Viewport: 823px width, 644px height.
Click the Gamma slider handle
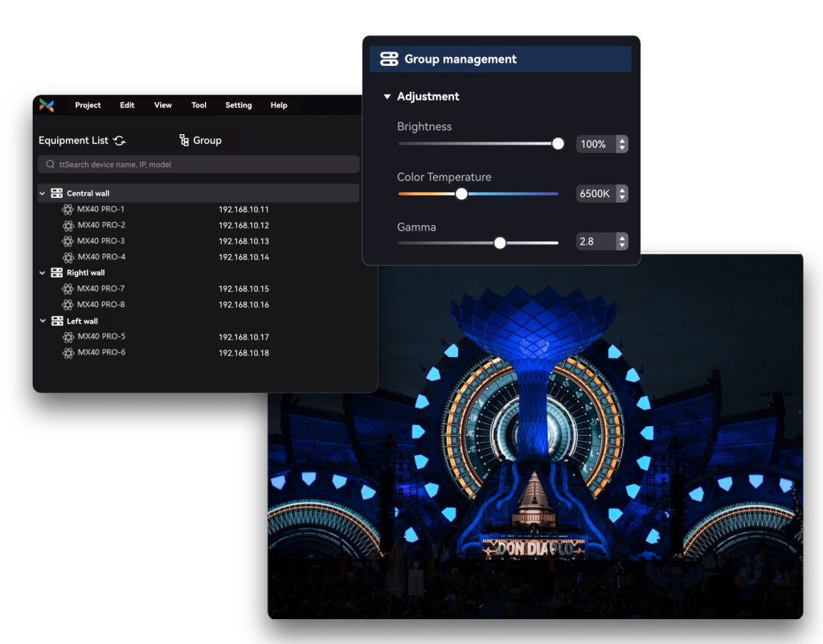(x=500, y=243)
